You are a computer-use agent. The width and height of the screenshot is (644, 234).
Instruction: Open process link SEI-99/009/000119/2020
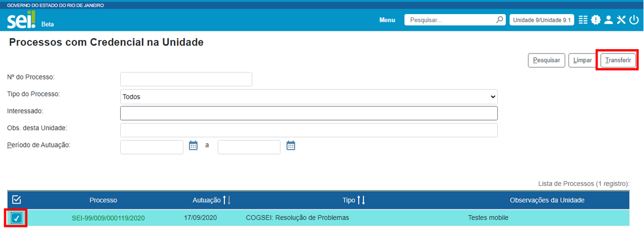tap(108, 218)
